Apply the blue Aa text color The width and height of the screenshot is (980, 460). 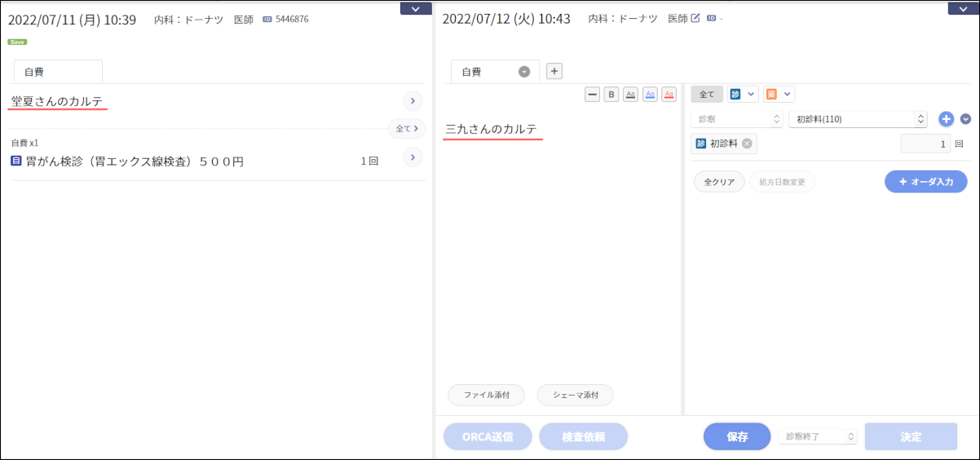click(x=650, y=95)
